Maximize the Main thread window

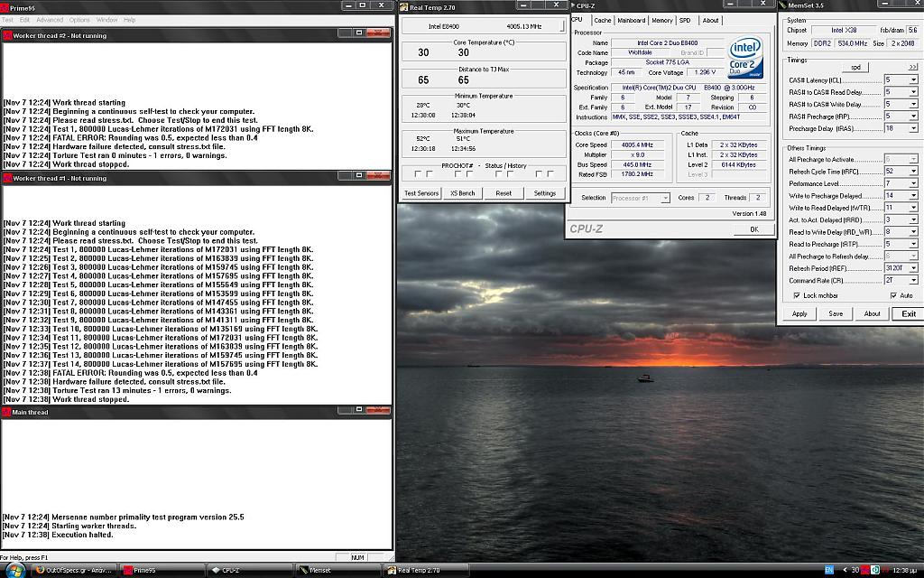tap(359, 409)
